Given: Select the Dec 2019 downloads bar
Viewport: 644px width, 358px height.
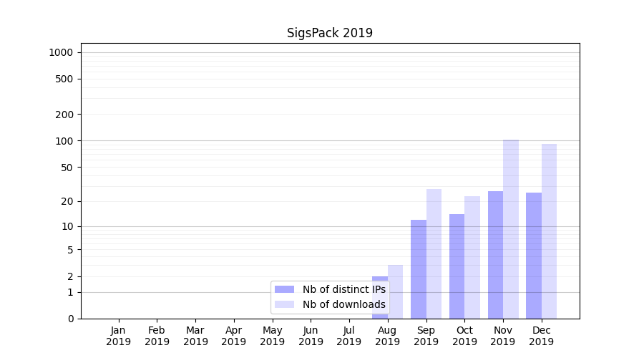Looking at the screenshot, I should click(549, 231).
